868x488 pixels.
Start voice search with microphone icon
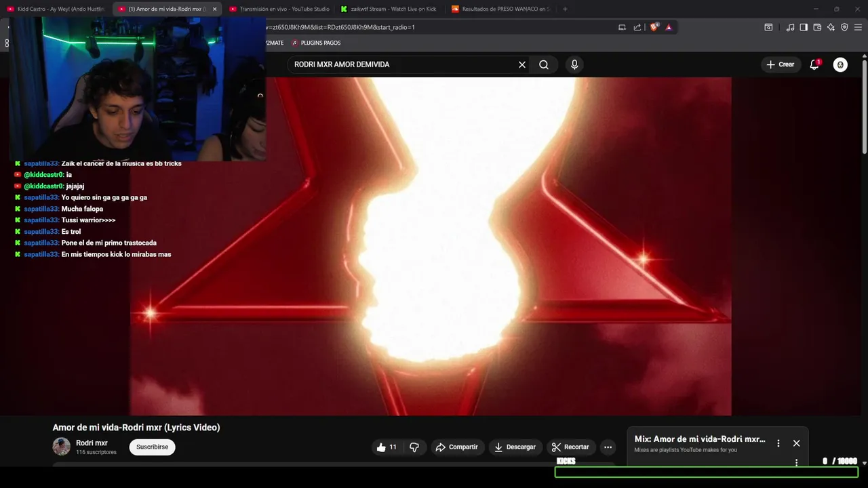(x=574, y=64)
